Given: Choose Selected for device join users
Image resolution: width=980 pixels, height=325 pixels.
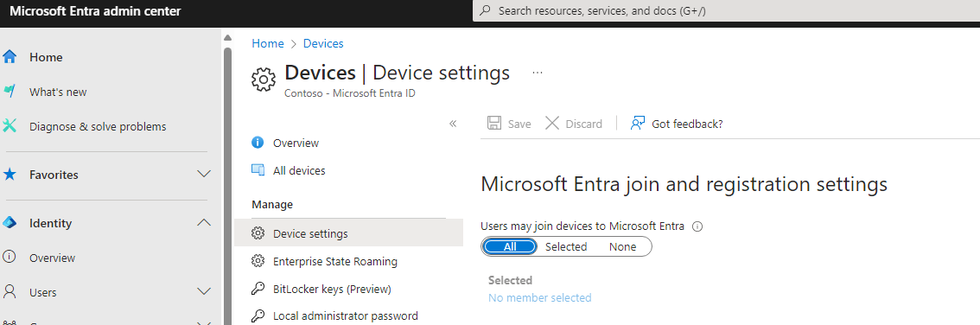Looking at the screenshot, I should click(x=566, y=247).
